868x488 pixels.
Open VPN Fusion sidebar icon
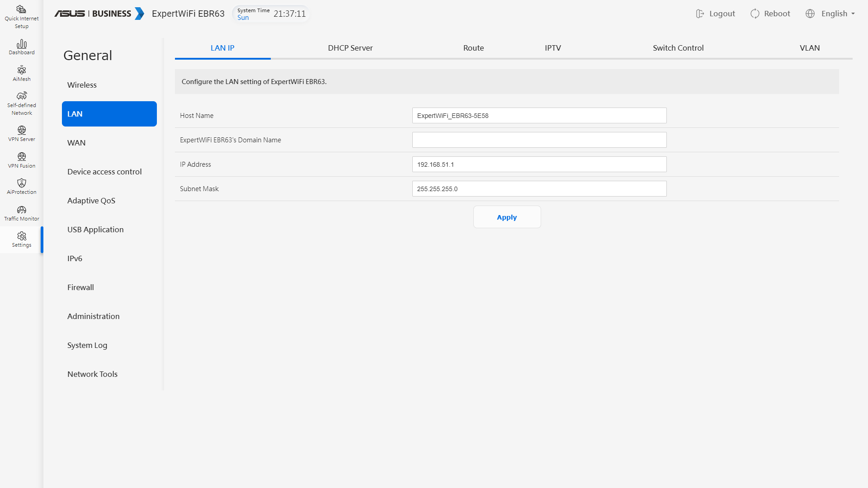pos(21,157)
